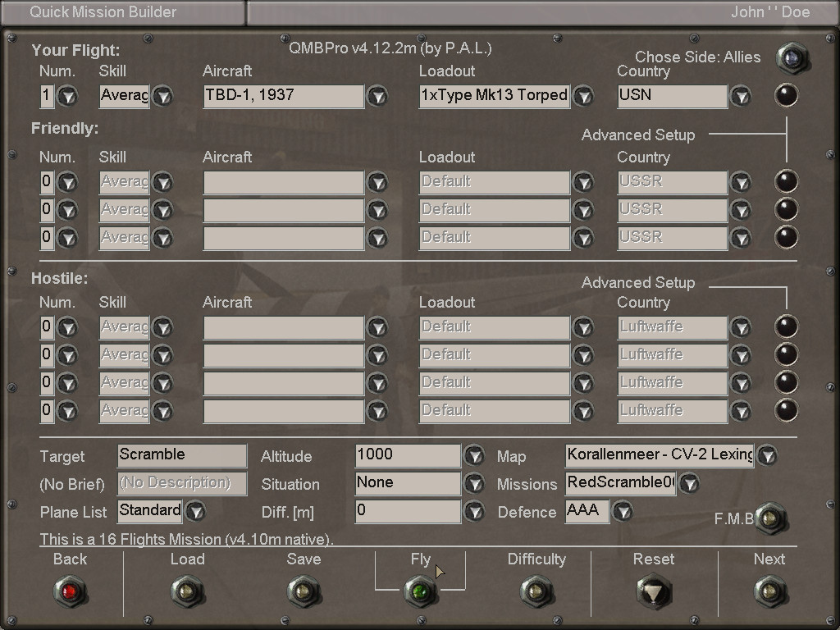Click first Hostile row advanced setup button
The height and width of the screenshot is (630, 840).
786,326
